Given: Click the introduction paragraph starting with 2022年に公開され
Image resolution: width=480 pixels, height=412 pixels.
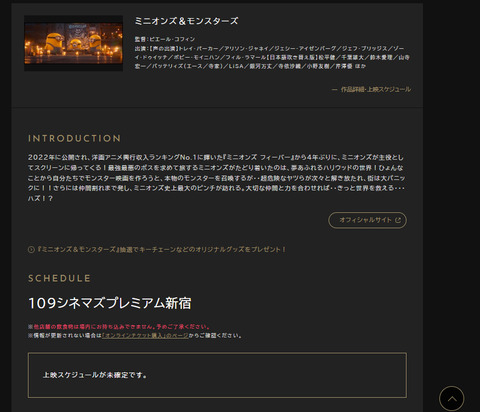Looking at the screenshot, I should [x=217, y=178].
